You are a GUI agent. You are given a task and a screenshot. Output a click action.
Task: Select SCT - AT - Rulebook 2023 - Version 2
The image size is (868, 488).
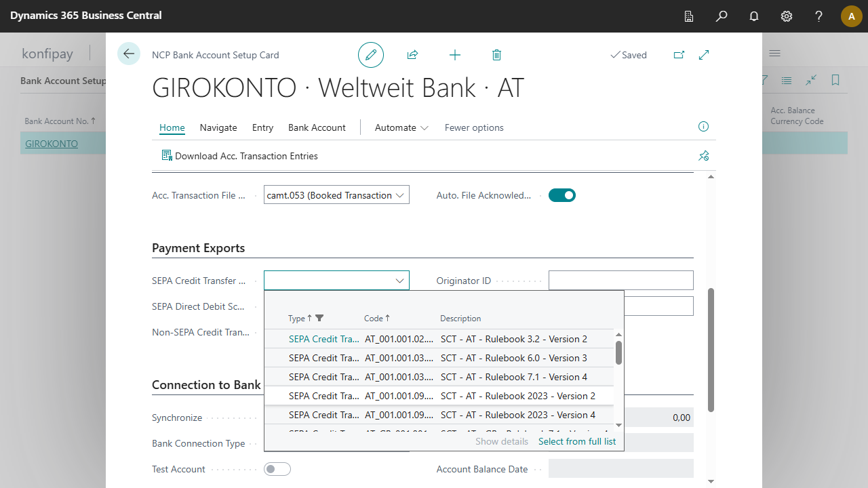coord(439,396)
